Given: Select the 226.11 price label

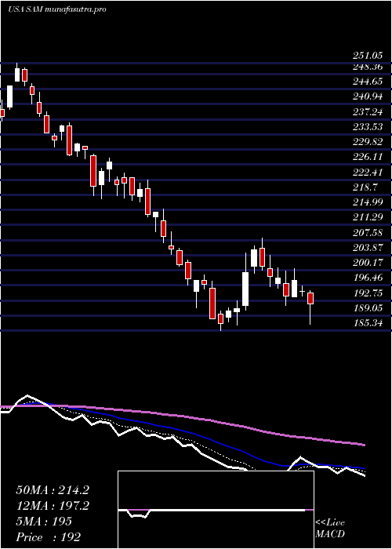Looking at the screenshot, I should tap(367, 157).
